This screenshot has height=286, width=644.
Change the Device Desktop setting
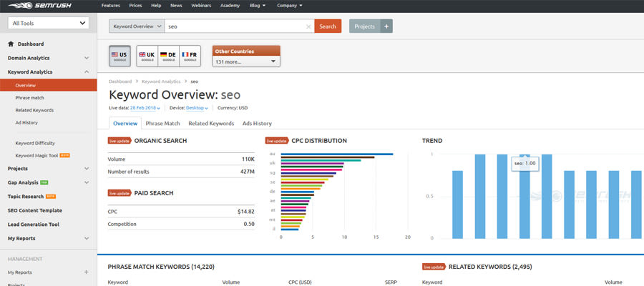point(197,108)
